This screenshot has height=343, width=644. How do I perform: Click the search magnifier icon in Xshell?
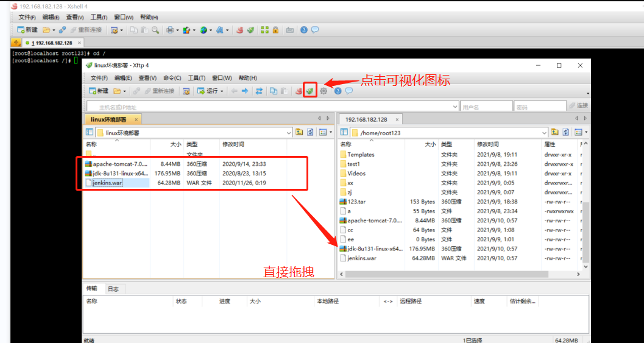[155, 30]
